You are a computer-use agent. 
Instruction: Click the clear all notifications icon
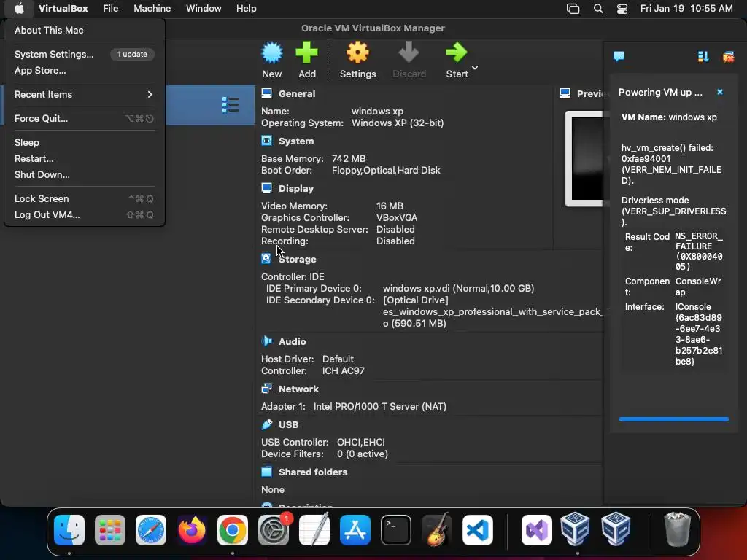[728, 57]
